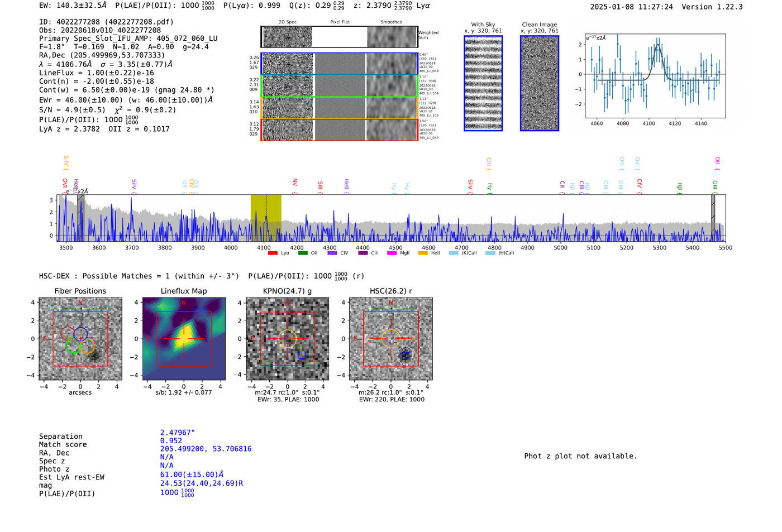Open the KPNO(24.7) g image
Screen dimensions: 782x532
click(x=288, y=339)
